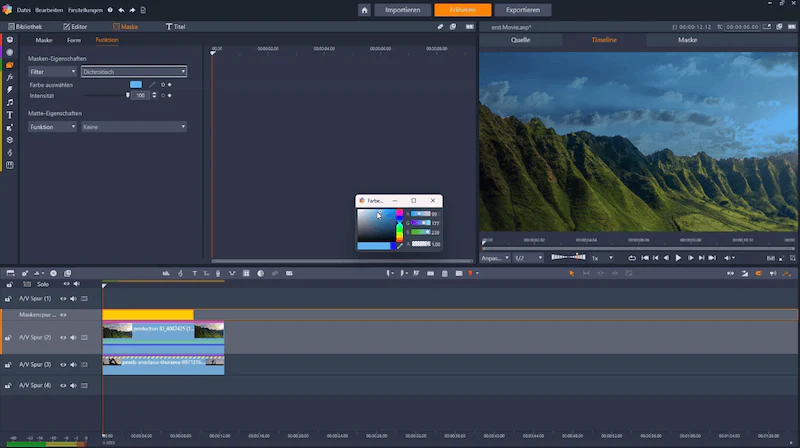Open the Dichroitisch filter dropdown
Screen dimensions: 800x448
pos(134,72)
